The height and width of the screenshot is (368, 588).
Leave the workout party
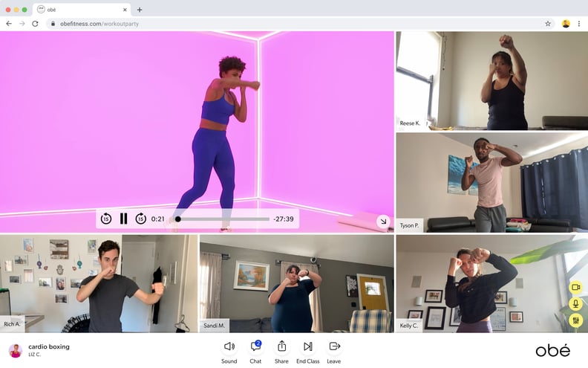click(x=334, y=352)
